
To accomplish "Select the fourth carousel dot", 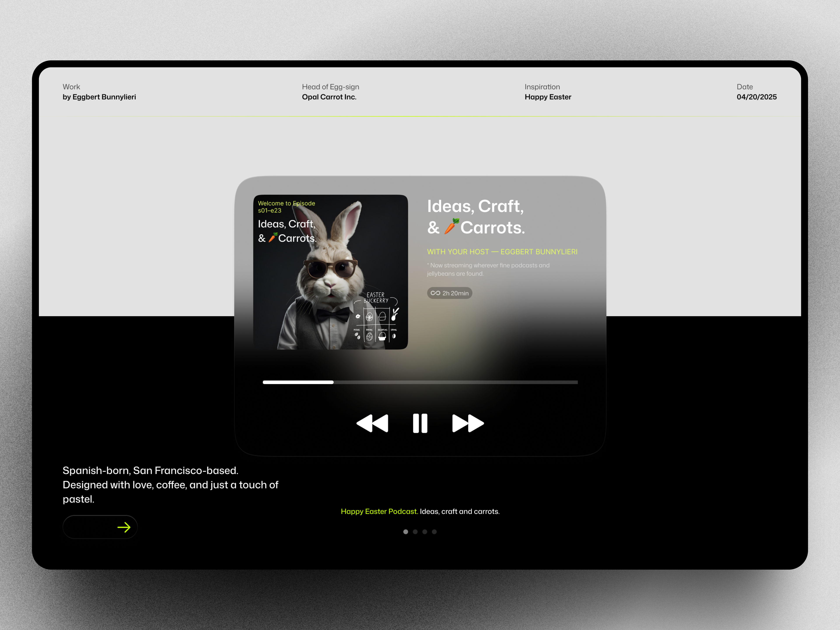I will click(435, 532).
